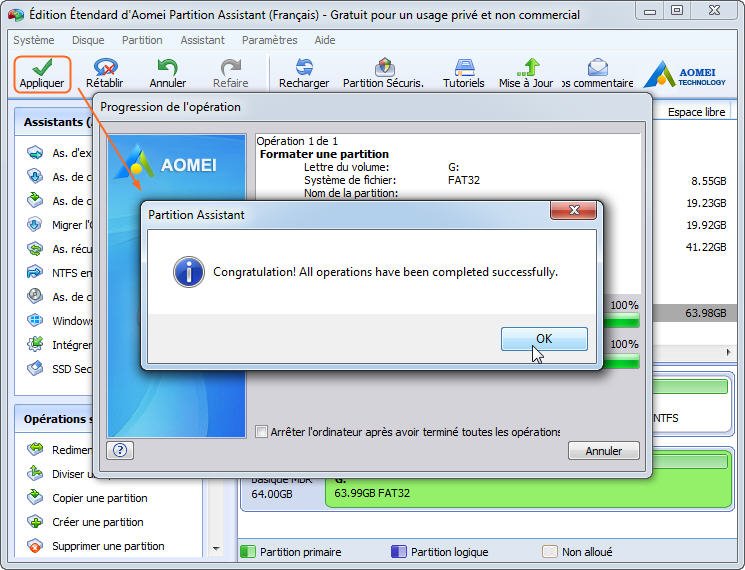Open the Paramètres menu

pyautogui.click(x=269, y=40)
